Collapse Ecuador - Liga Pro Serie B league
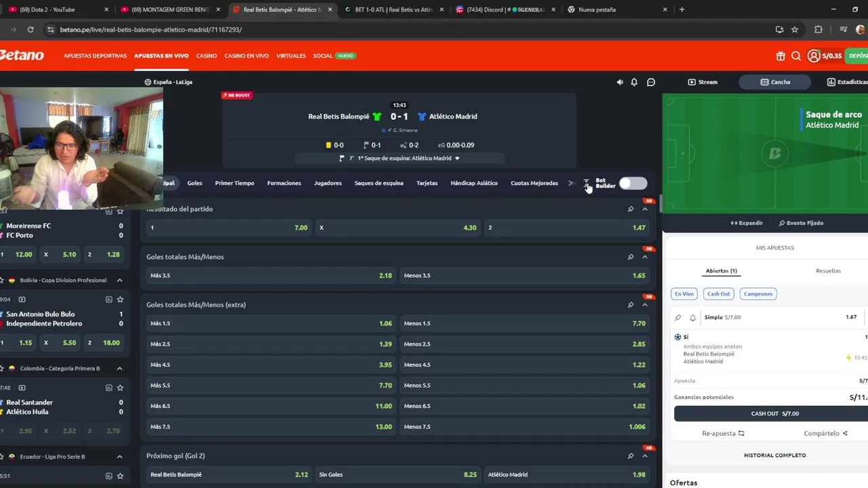 click(119, 457)
